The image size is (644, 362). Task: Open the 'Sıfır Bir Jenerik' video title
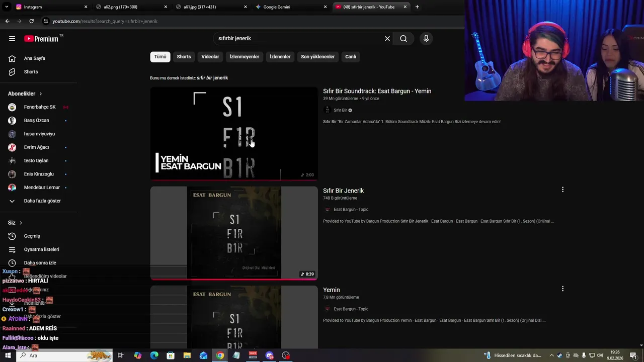click(x=343, y=191)
